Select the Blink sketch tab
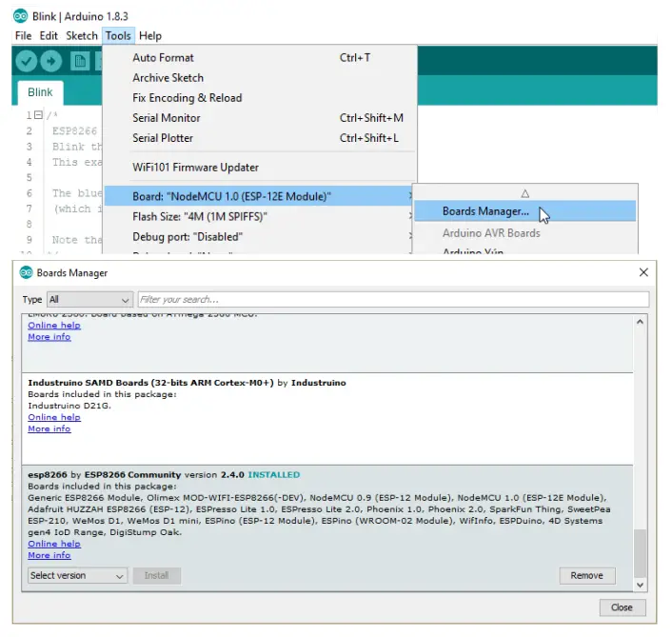 tap(40, 92)
